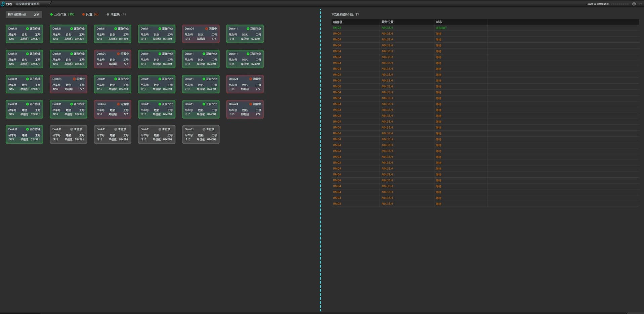Screen dimensions: 644x314
Task: Open the first Desk11 card in top row
Action: [24, 34]
